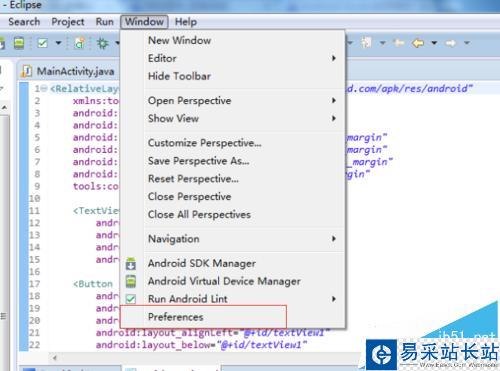The width and height of the screenshot is (500, 371).
Task: Click the editor horizontal scrollbar left arrow
Action: 55,358
